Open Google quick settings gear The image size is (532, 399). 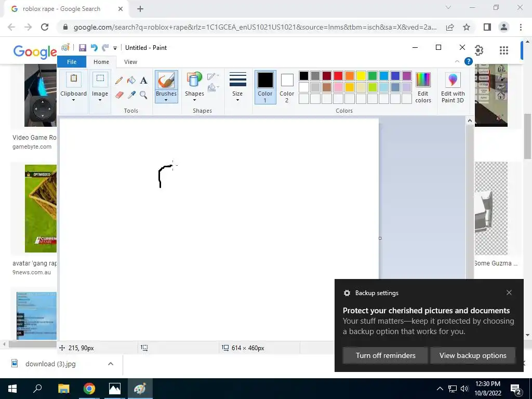(478, 50)
